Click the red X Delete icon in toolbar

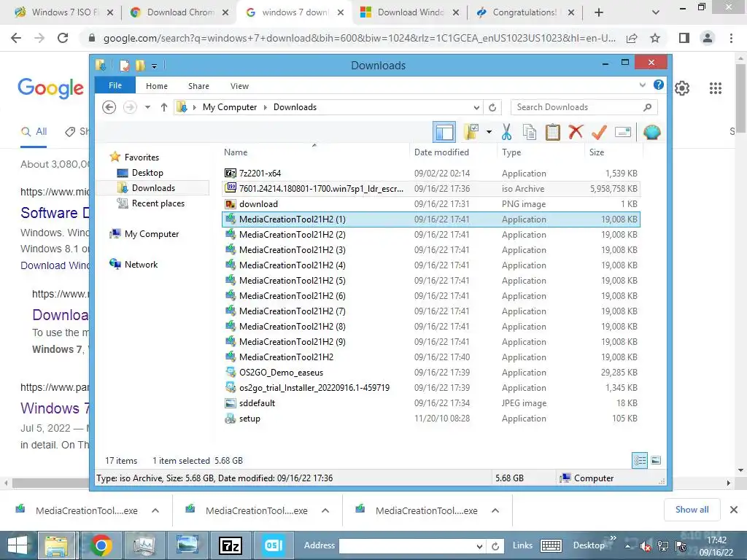(x=576, y=131)
